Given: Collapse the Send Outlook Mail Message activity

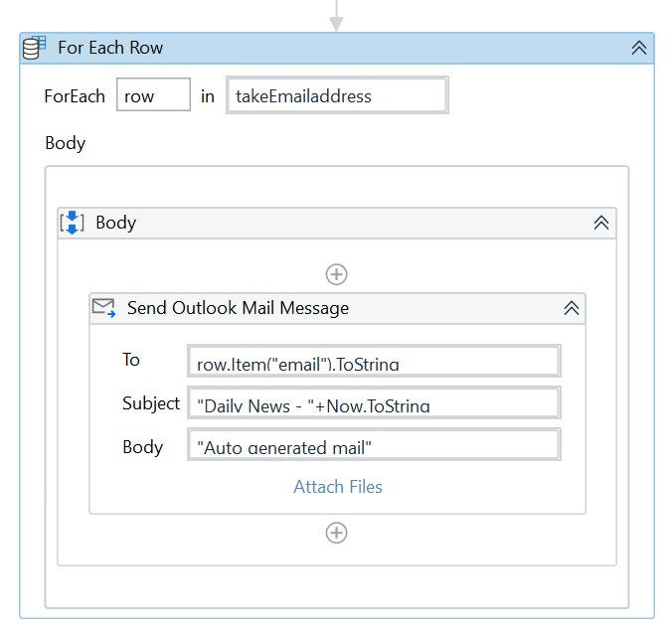Looking at the screenshot, I should click(x=572, y=308).
